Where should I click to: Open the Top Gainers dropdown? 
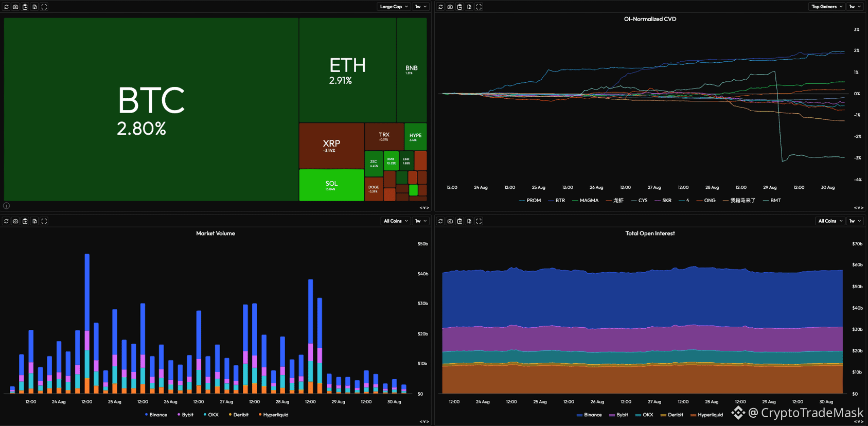point(827,7)
